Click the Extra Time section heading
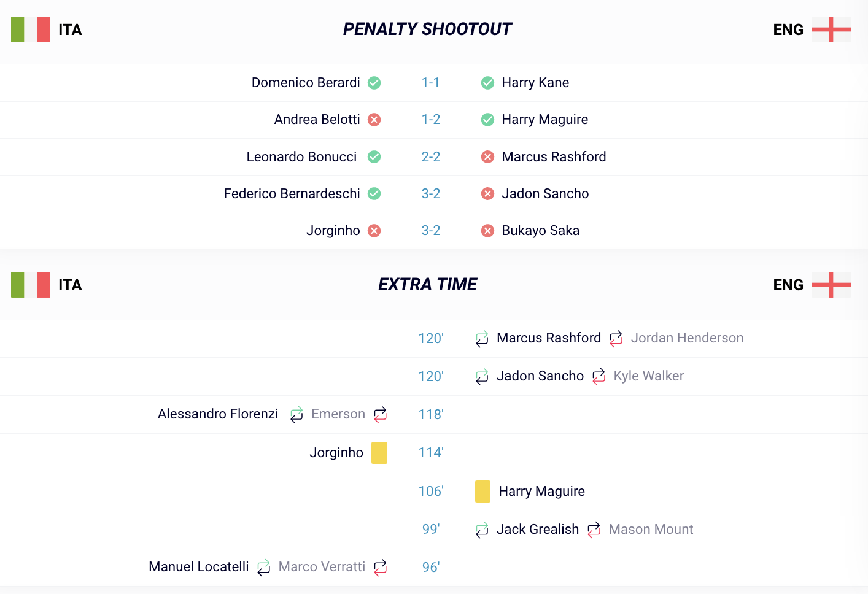 (x=427, y=285)
